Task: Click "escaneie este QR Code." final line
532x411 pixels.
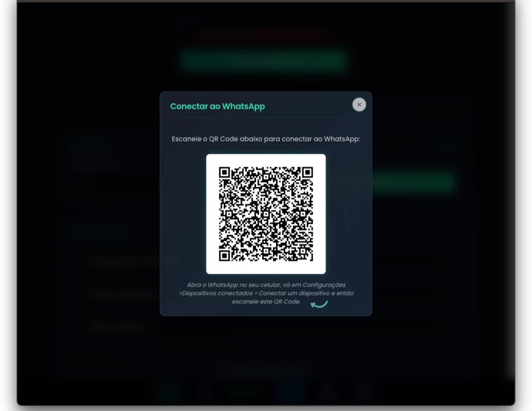Action: pos(266,302)
